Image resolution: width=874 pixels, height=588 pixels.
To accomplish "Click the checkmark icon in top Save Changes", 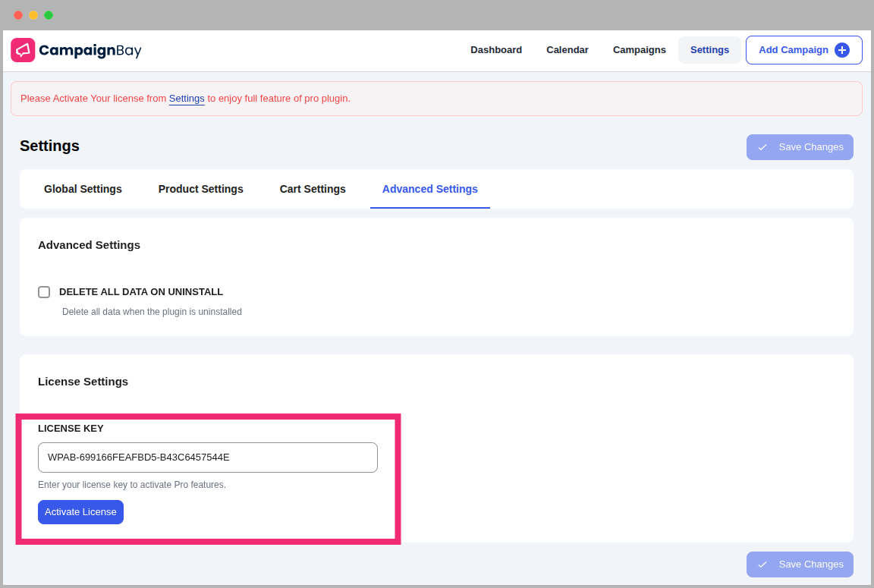I will coord(762,147).
